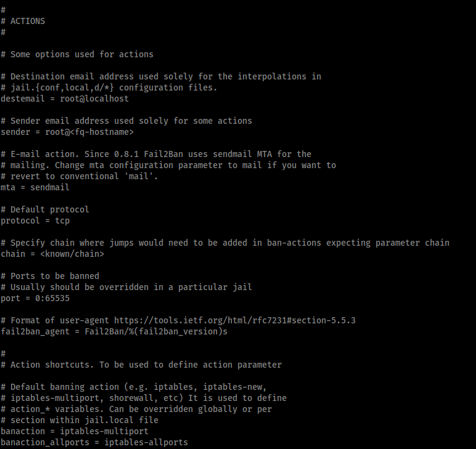This screenshot has width=476, height=449.
Task: Click 'Usually should be overridden' comment line
Action: 126,287
